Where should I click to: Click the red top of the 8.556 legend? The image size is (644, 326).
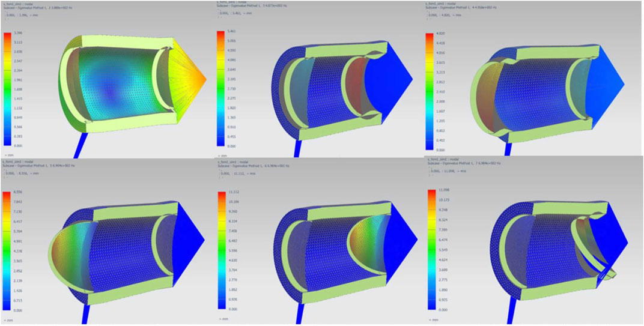[6, 196]
